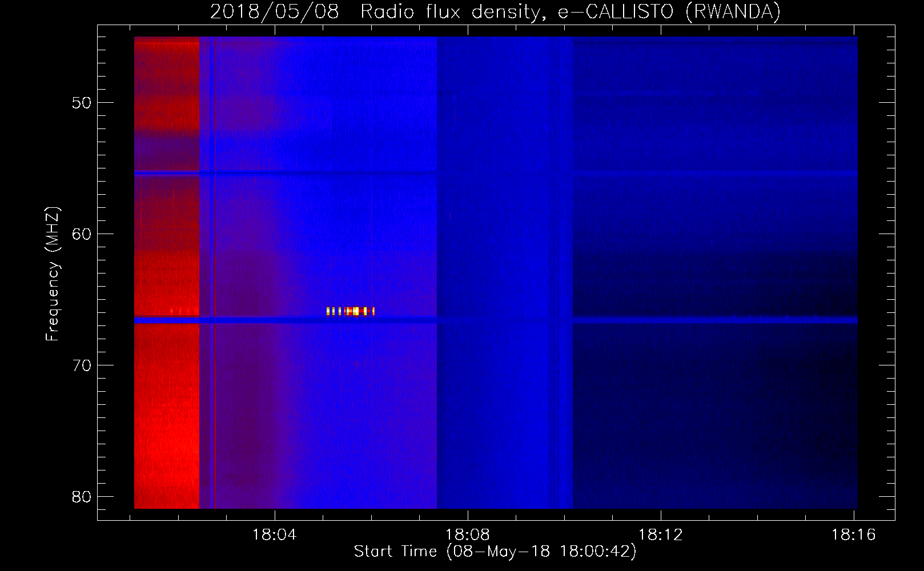Click the '60' frequency tick label
The image size is (924, 571).
pos(82,234)
